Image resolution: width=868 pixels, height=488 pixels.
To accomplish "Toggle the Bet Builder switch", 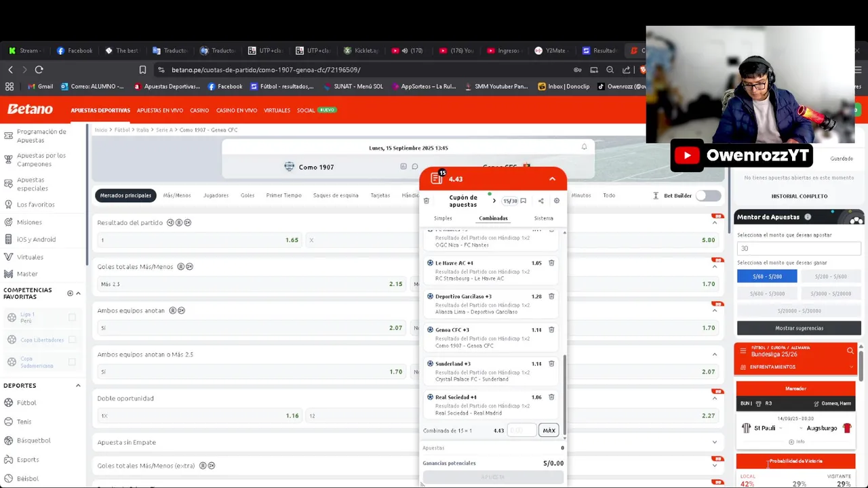I will pos(709,196).
